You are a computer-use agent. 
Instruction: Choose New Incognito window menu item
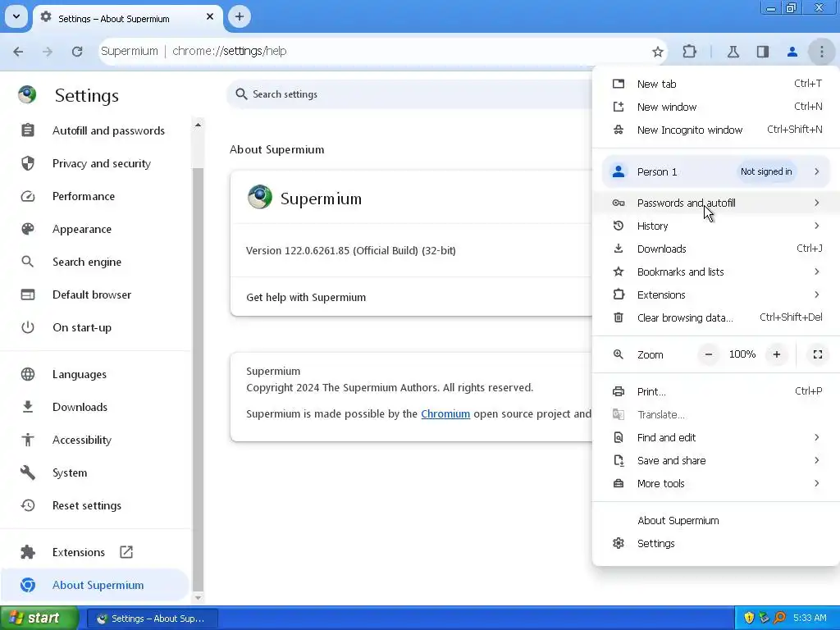pos(716,130)
